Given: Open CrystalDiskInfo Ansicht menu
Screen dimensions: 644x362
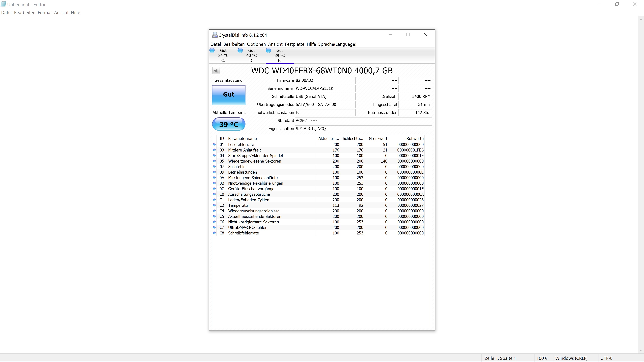Looking at the screenshot, I should (x=275, y=44).
